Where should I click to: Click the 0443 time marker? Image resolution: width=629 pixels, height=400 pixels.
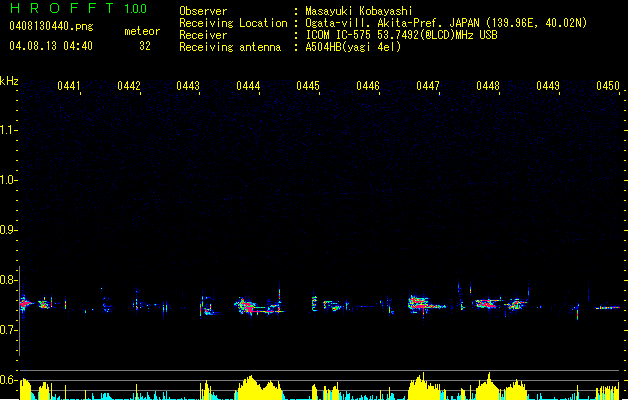(188, 86)
